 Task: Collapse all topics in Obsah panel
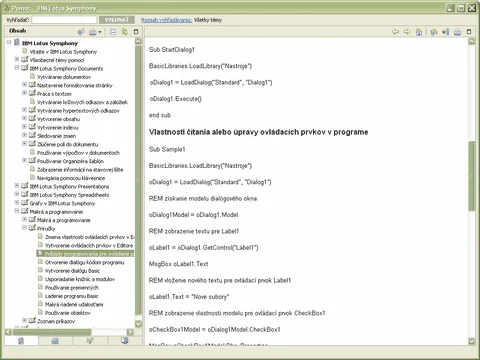(x=113, y=32)
